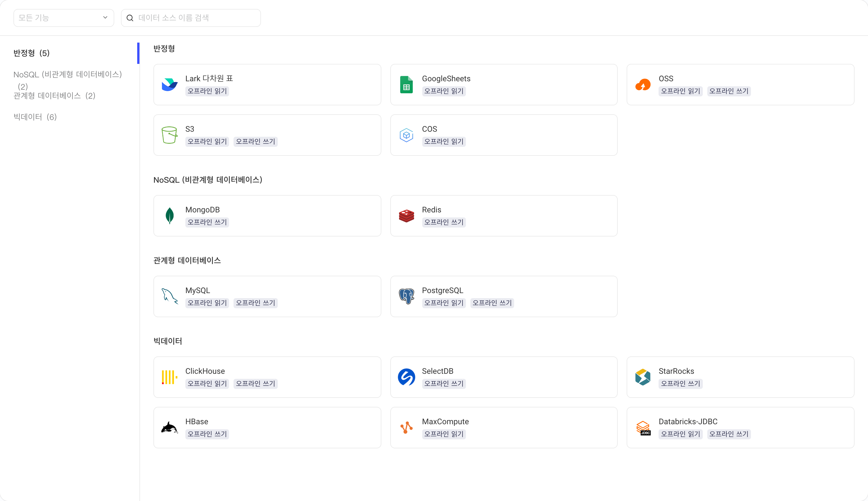Click 오프라인 쓰기 tag on SelectDB card
868x501 pixels.
click(444, 383)
